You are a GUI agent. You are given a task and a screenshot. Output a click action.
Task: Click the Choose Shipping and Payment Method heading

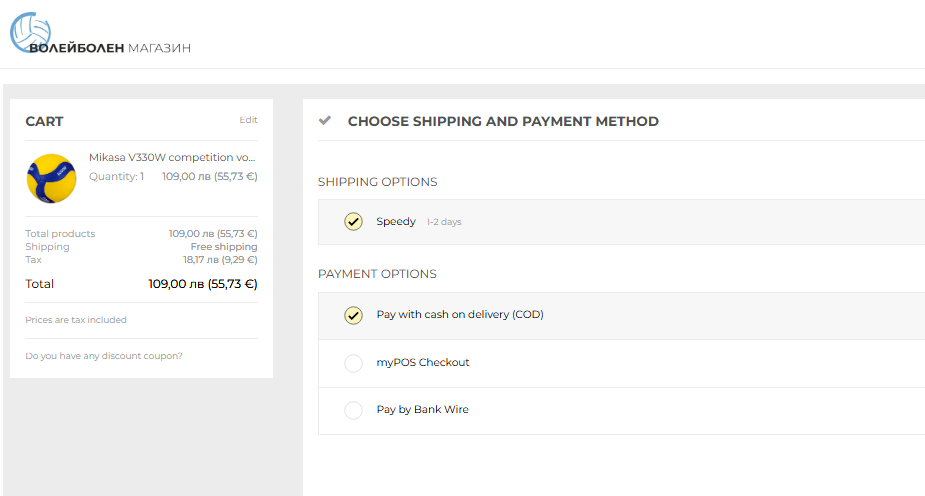[503, 121]
